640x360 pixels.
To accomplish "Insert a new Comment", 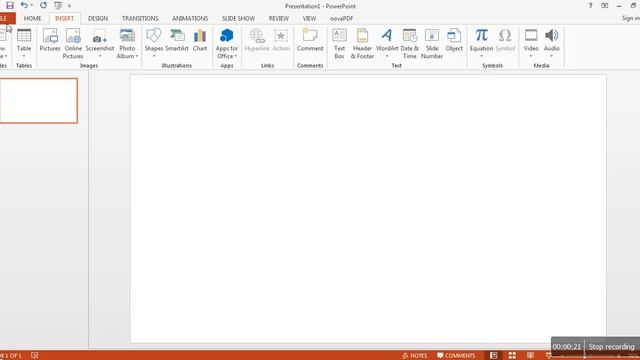I will [310, 40].
